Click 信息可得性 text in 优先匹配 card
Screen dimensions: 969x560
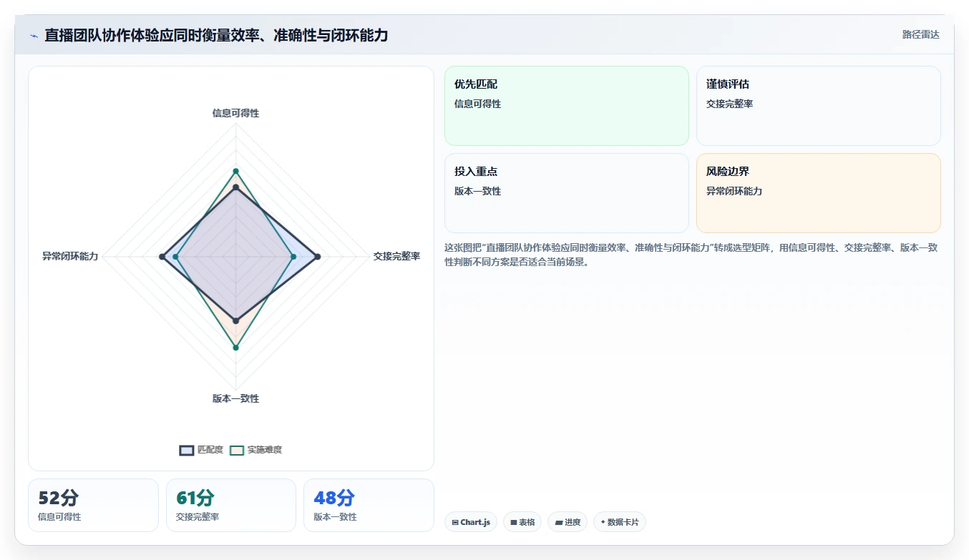coord(477,104)
